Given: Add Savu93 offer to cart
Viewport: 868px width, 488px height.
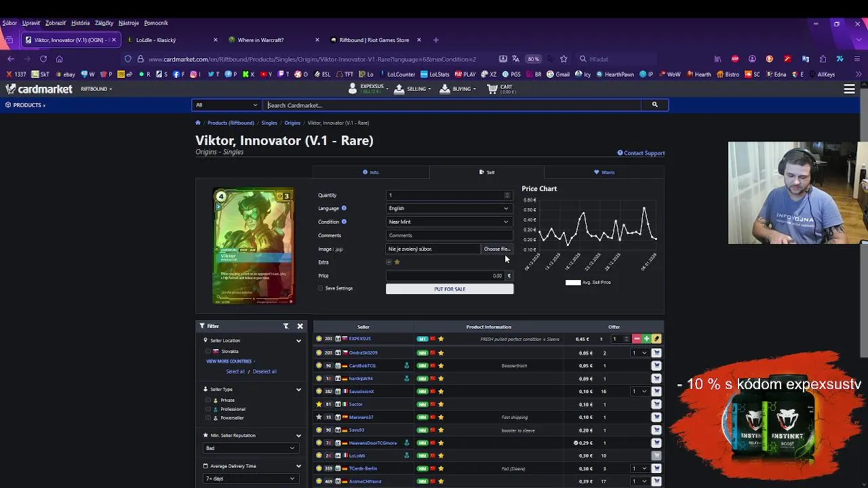Looking at the screenshot, I should tap(656, 430).
